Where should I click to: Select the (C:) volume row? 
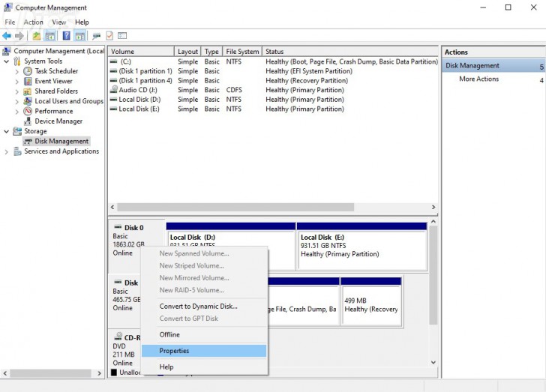[273, 61]
